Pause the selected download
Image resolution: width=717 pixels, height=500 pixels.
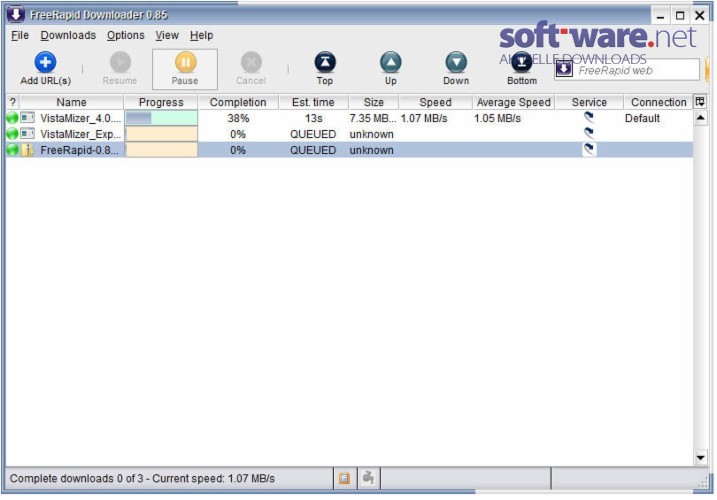(x=185, y=69)
